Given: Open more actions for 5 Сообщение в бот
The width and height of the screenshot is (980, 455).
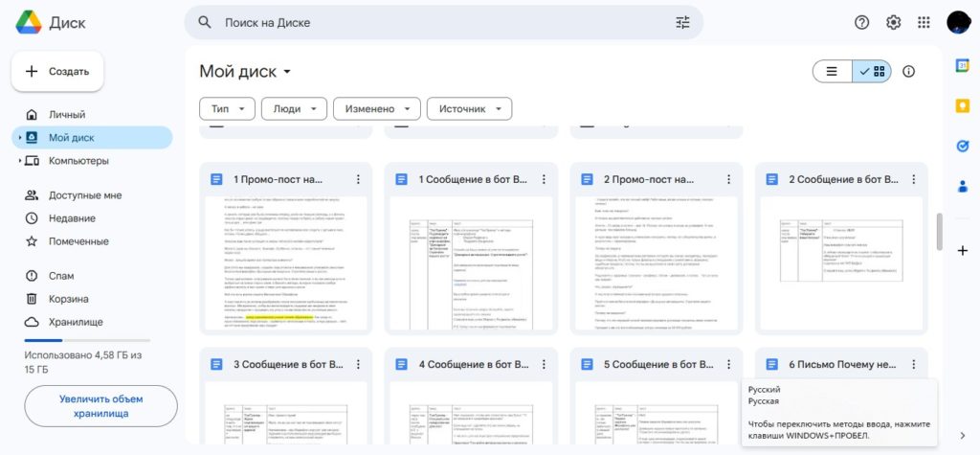Looking at the screenshot, I should click(728, 364).
